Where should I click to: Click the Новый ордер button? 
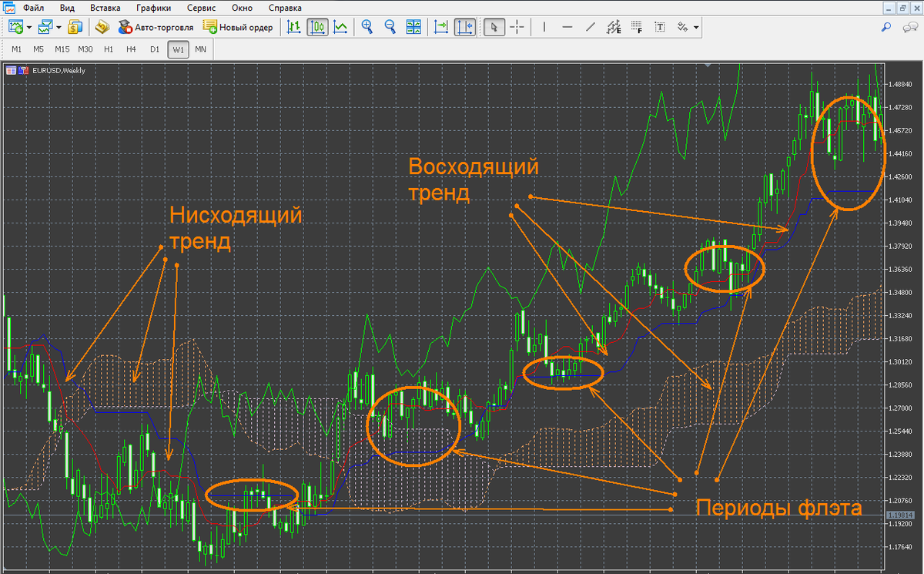coord(239,27)
